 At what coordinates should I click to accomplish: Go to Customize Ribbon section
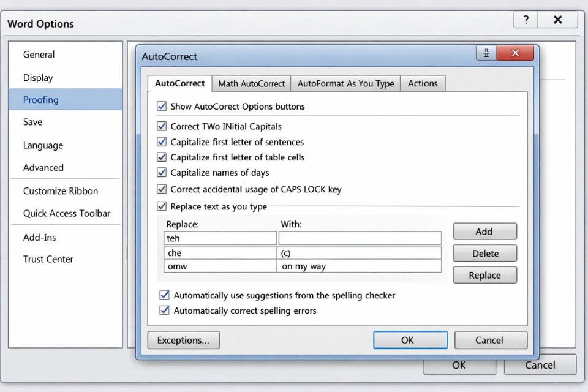click(x=61, y=191)
